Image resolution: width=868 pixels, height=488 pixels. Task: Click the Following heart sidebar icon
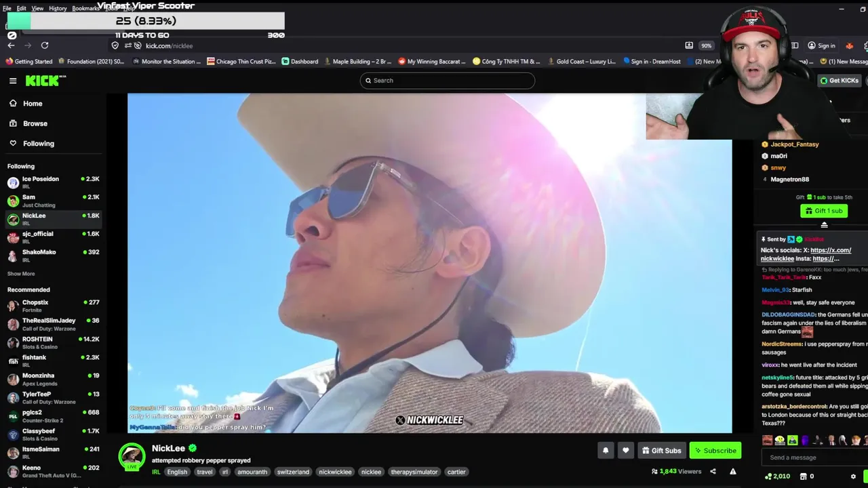(13, 143)
